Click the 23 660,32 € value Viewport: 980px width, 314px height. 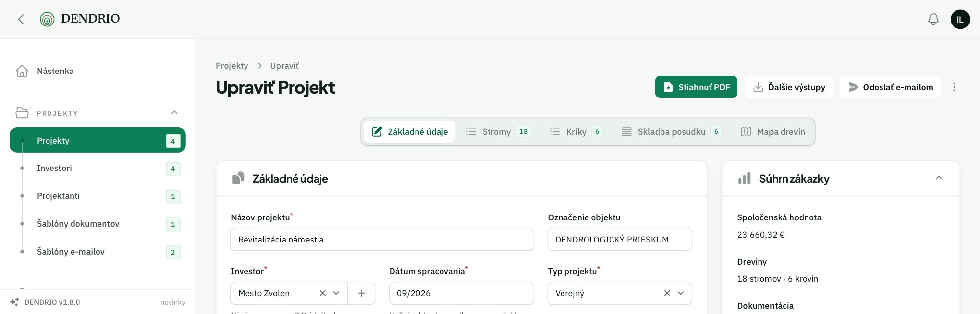click(761, 235)
